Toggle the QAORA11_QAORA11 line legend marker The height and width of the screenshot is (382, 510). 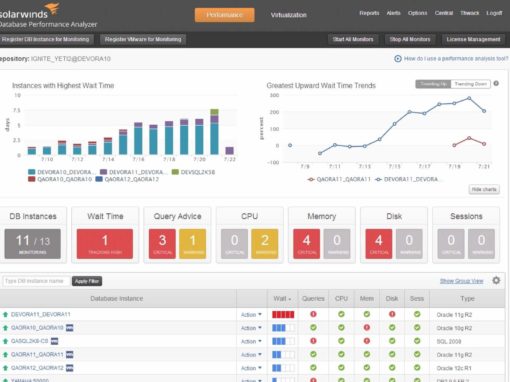pyautogui.click(x=311, y=179)
